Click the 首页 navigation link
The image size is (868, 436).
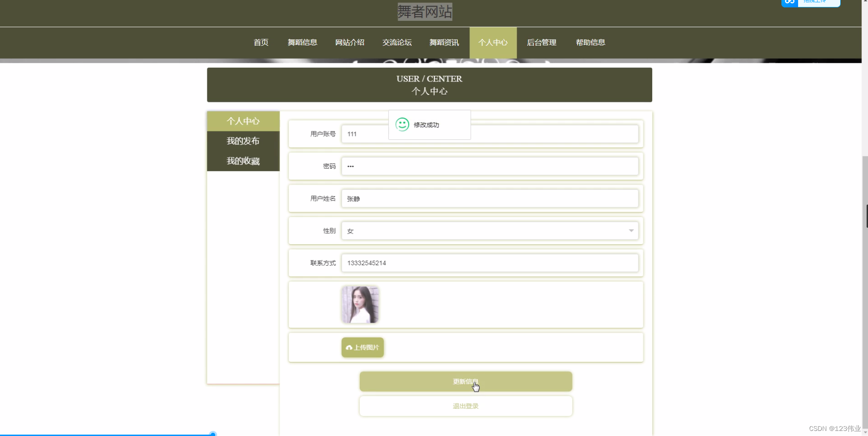(260, 42)
